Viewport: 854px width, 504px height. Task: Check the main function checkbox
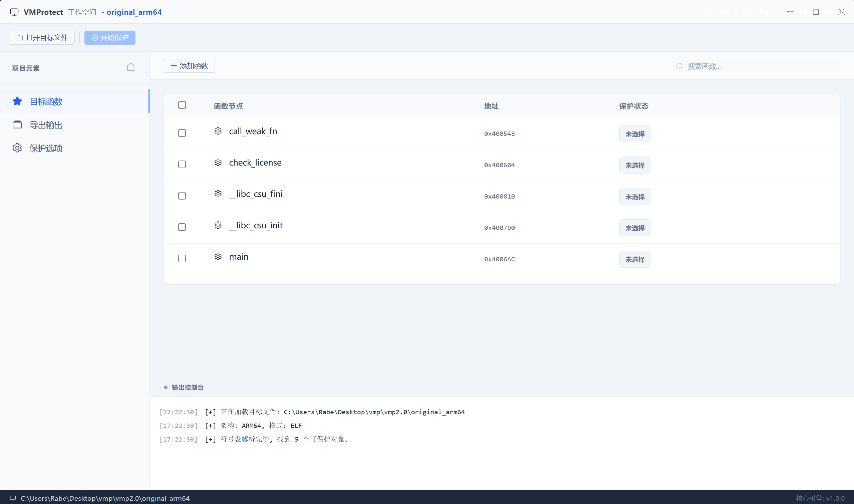pos(182,258)
